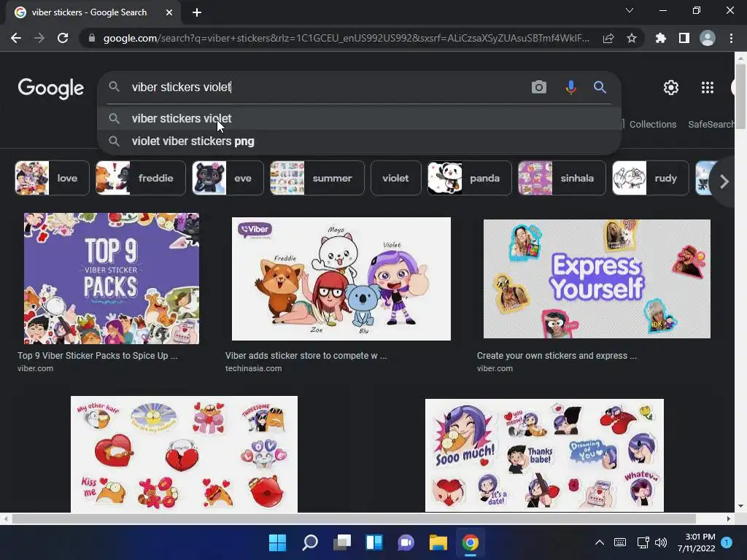
Task: View site information lock icon
Action: pos(91,38)
